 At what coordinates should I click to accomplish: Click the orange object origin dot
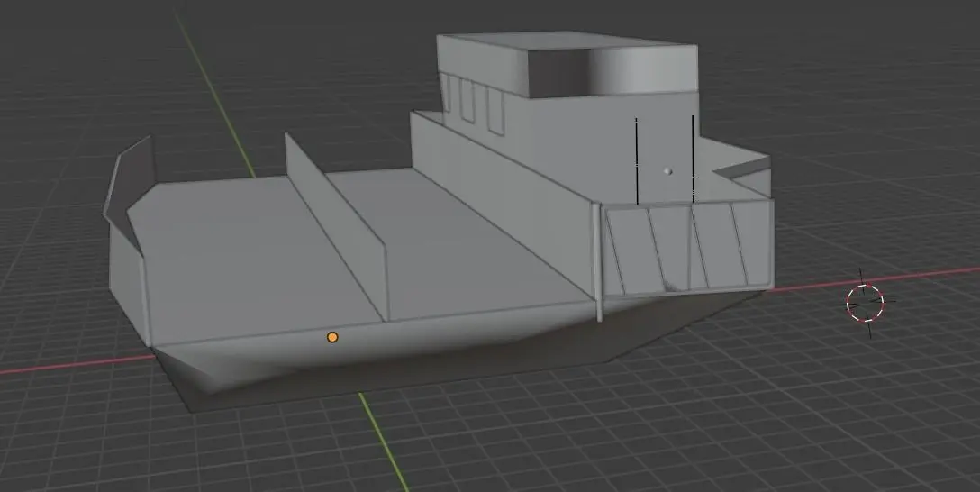click(x=332, y=338)
